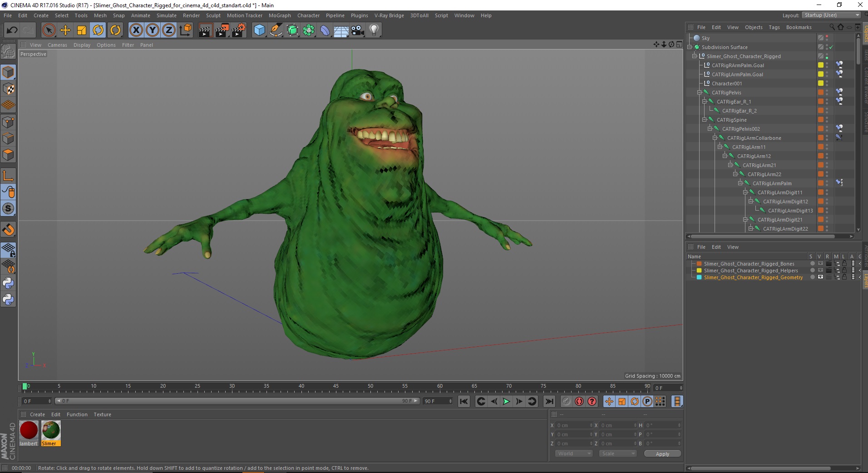The image size is (868, 473).
Task: Open viewport Cameras menu
Action: pos(57,45)
